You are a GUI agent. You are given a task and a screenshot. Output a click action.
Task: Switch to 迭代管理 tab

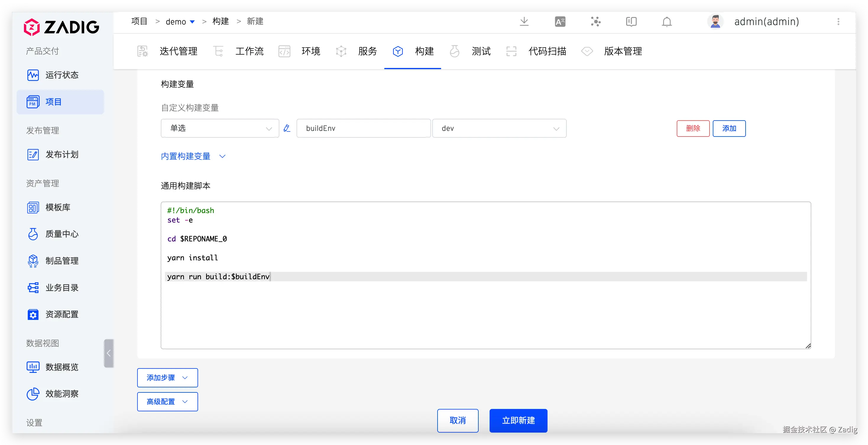167,51
